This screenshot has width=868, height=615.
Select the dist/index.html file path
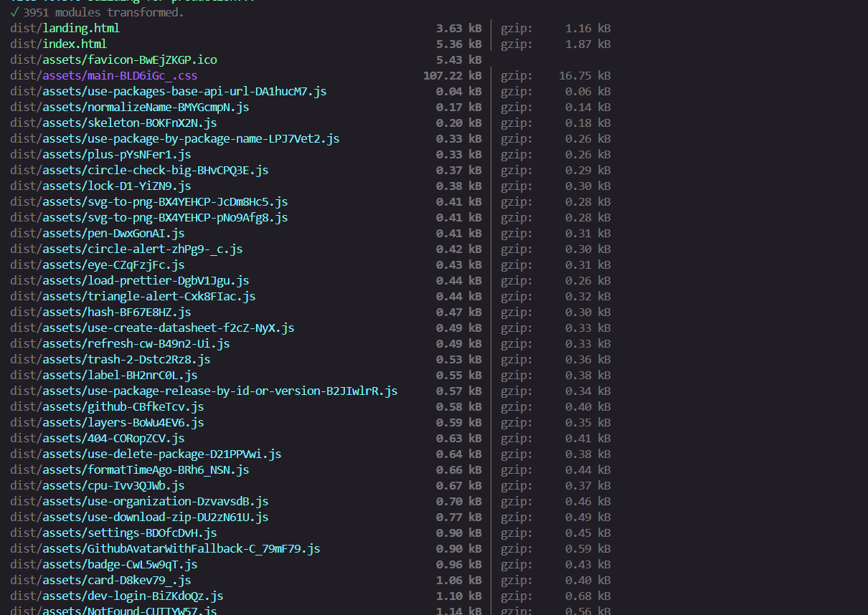(x=58, y=44)
